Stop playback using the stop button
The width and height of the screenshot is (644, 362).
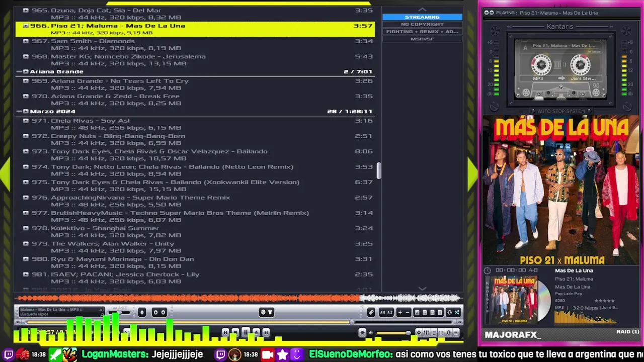coord(235,332)
